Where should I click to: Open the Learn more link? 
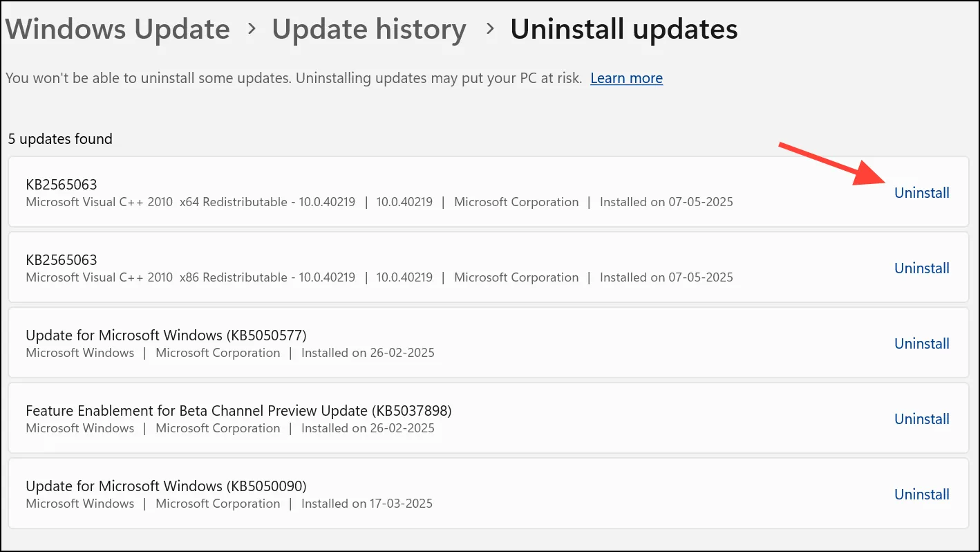[x=626, y=78]
